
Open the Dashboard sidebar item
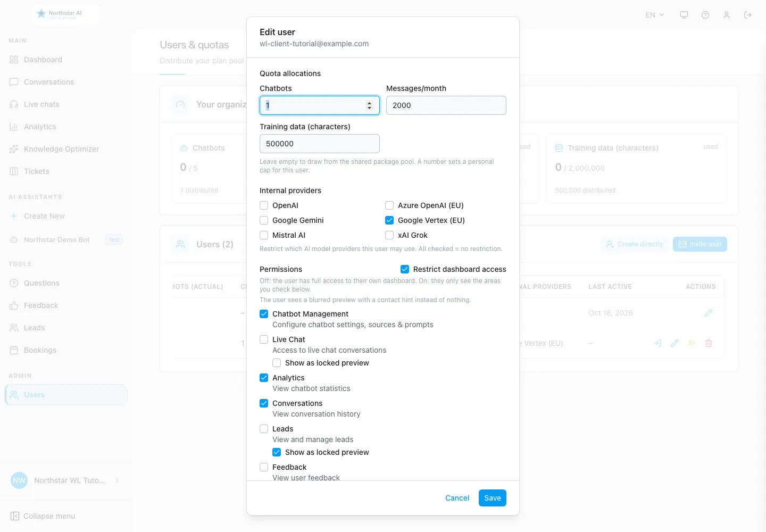tap(66, 60)
